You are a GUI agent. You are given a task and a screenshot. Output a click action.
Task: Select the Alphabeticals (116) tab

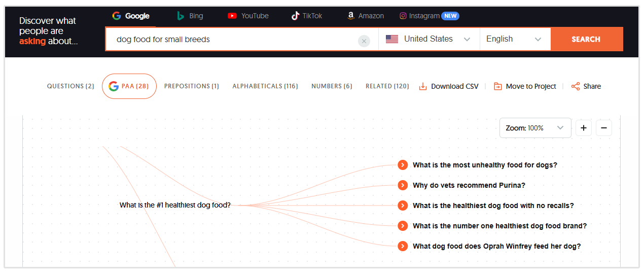(x=265, y=86)
